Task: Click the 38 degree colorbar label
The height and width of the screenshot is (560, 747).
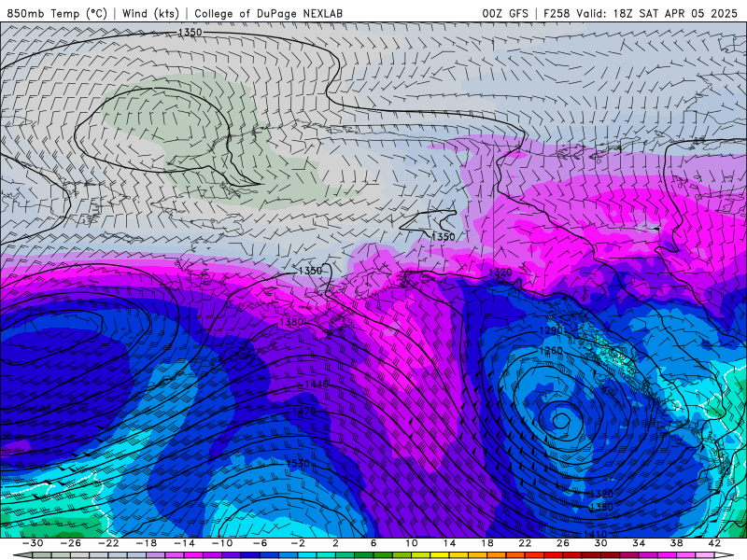Action: coord(676,543)
